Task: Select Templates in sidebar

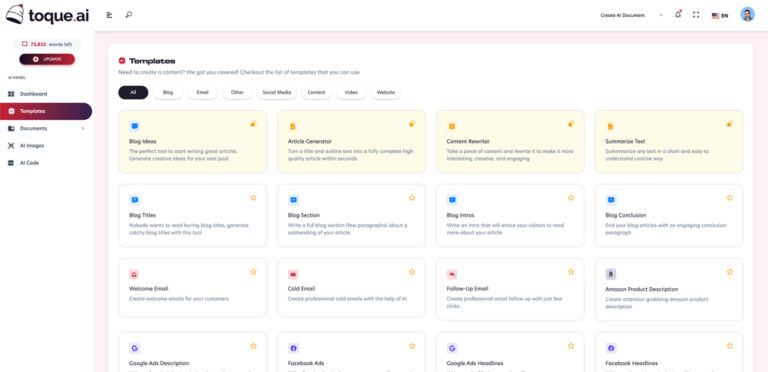Action: (x=46, y=111)
